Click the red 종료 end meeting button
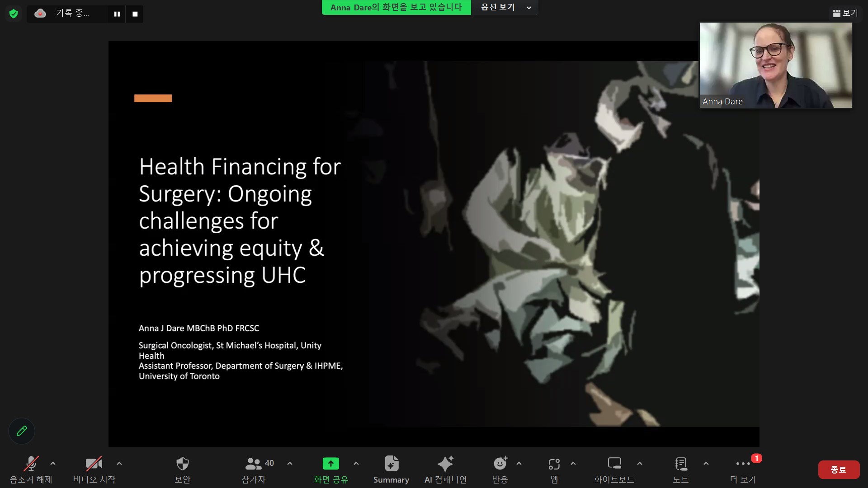The image size is (868, 488). pyautogui.click(x=839, y=469)
